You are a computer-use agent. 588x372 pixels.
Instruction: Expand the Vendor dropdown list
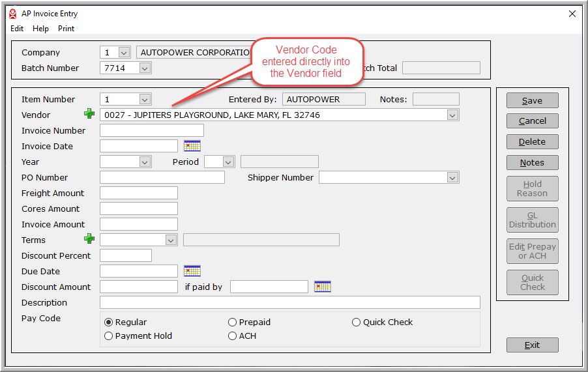point(453,115)
